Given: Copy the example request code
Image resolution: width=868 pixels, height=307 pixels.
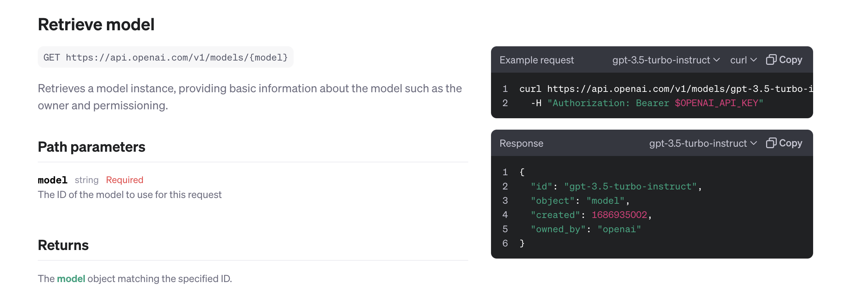Looking at the screenshot, I should (x=784, y=60).
